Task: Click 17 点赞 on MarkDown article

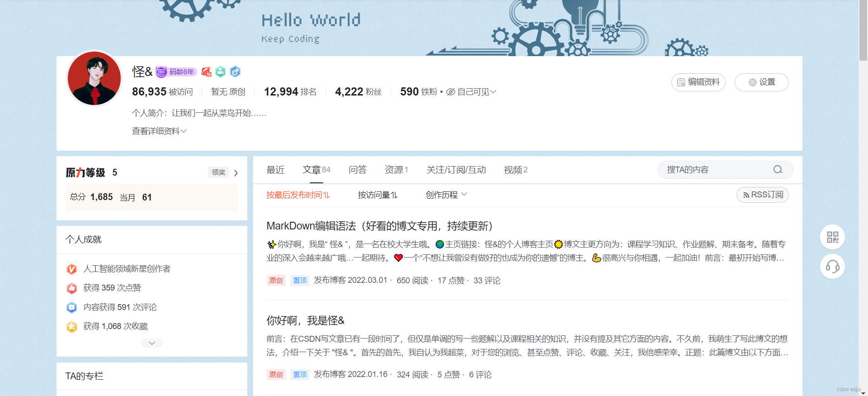Action: [x=451, y=281]
